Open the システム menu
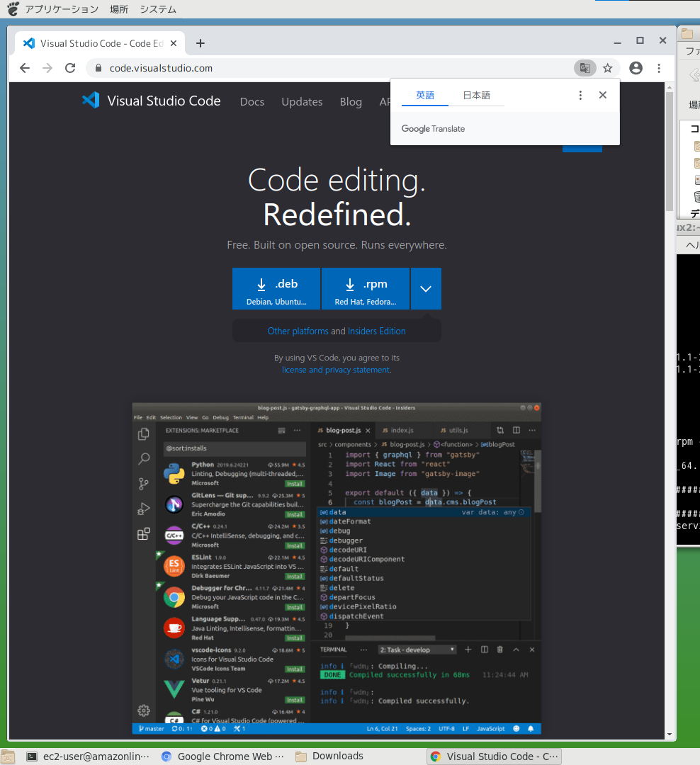Screen dimensions: 700x765 click(158, 9)
